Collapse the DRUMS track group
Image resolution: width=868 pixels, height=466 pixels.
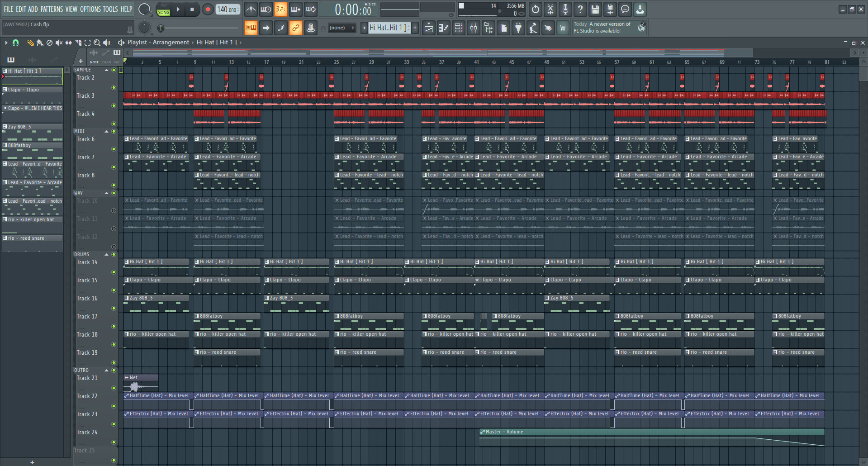pyautogui.click(x=107, y=255)
